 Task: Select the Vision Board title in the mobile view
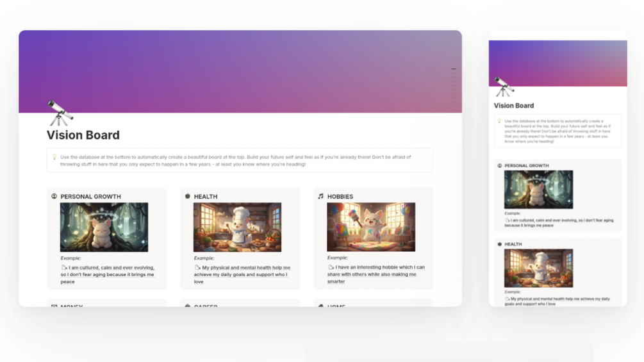point(514,106)
